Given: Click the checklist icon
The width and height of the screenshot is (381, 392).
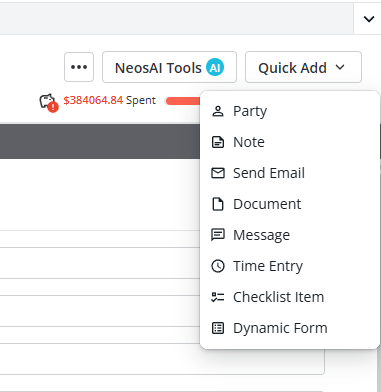Looking at the screenshot, I should (218, 297).
